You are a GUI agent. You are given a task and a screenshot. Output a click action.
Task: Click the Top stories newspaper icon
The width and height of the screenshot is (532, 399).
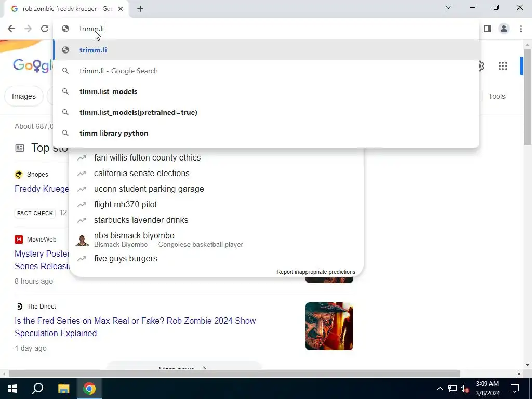click(x=20, y=148)
